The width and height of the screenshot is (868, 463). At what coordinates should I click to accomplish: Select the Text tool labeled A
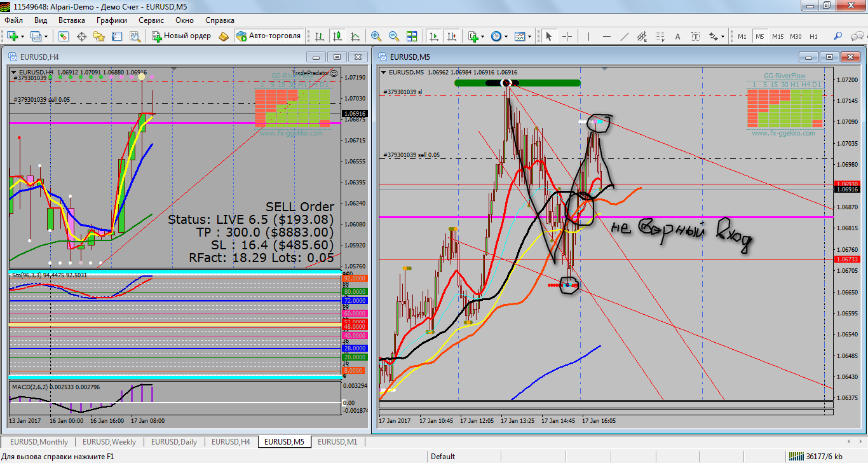pos(677,36)
